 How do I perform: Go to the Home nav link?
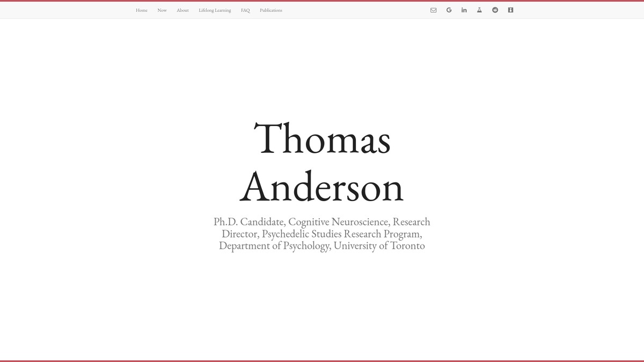click(142, 10)
